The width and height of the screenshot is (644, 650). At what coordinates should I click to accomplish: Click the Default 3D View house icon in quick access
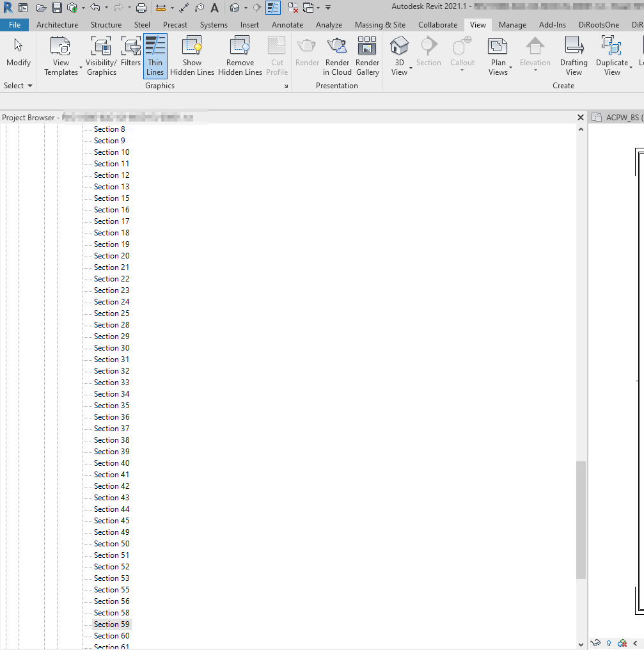(x=235, y=8)
